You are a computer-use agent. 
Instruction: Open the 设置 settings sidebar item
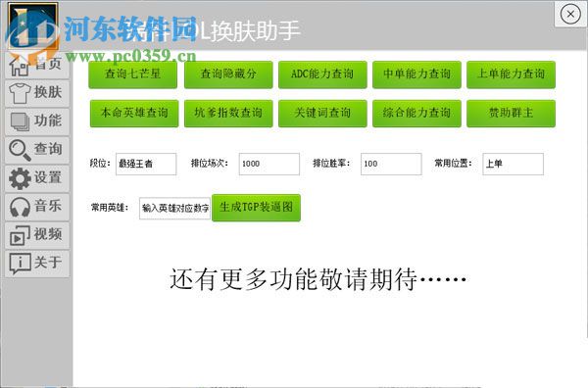click(37, 178)
